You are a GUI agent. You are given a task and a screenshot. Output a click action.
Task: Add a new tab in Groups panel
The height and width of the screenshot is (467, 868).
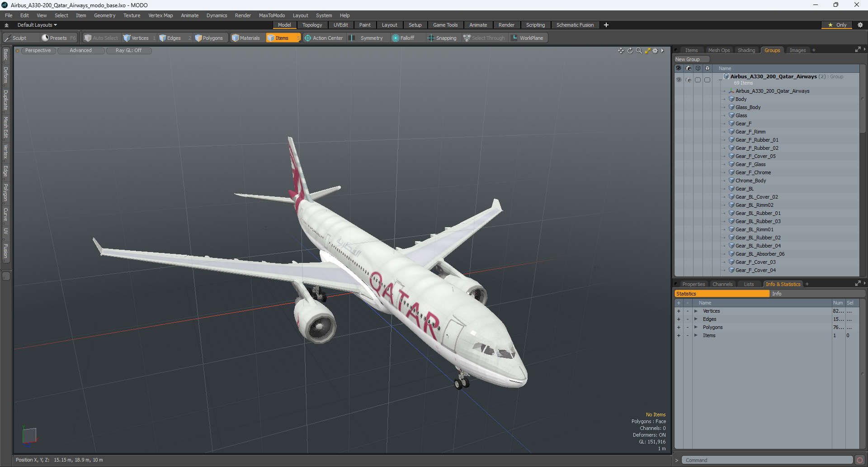coord(814,50)
